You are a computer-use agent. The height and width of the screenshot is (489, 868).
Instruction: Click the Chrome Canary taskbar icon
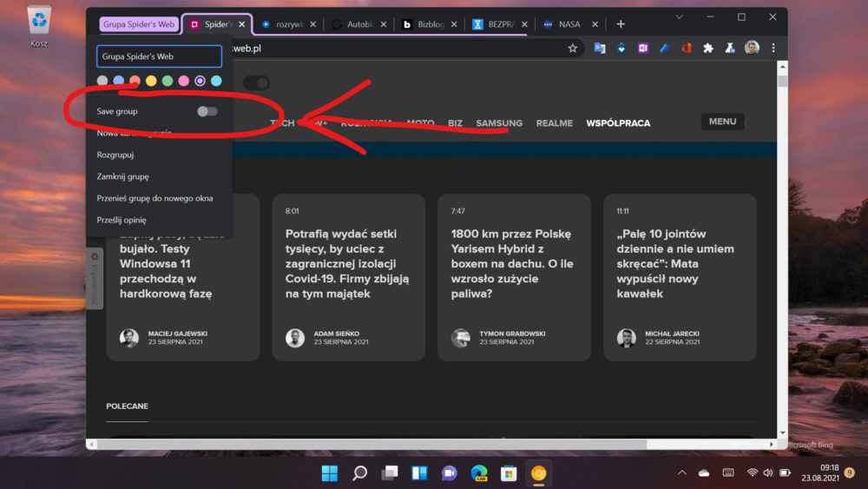[x=539, y=473]
